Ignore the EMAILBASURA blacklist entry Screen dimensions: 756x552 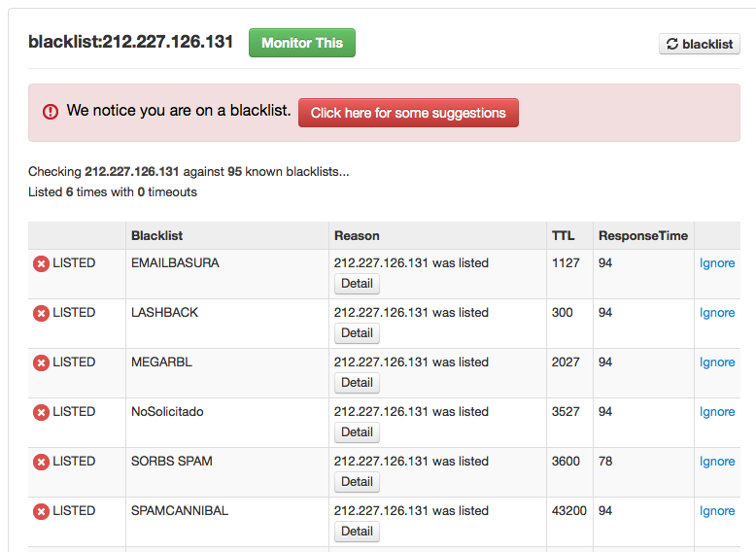(717, 263)
